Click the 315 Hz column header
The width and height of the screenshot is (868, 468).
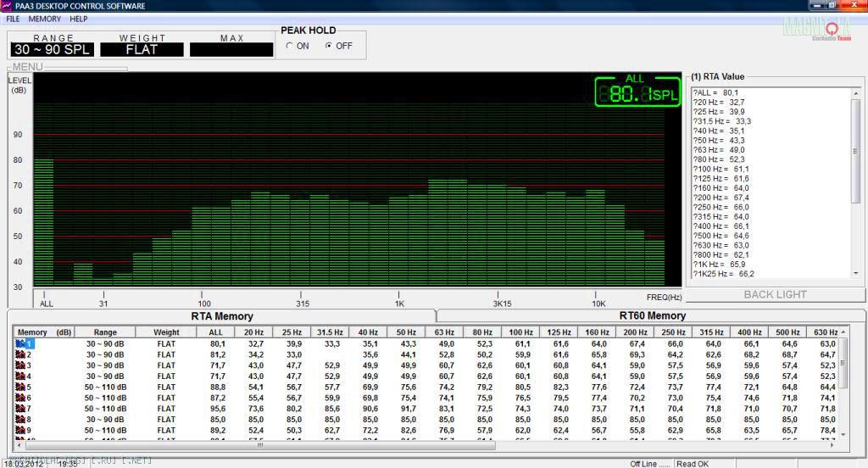point(711,332)
